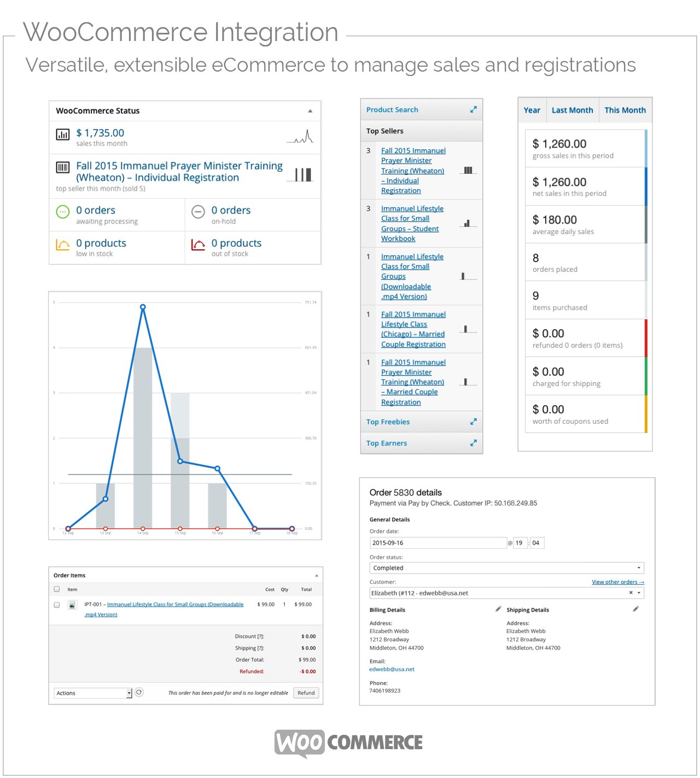
Task: Open Prayer Minister Training Wheaton Married Couple link
Action: click(x=413, y=382)
